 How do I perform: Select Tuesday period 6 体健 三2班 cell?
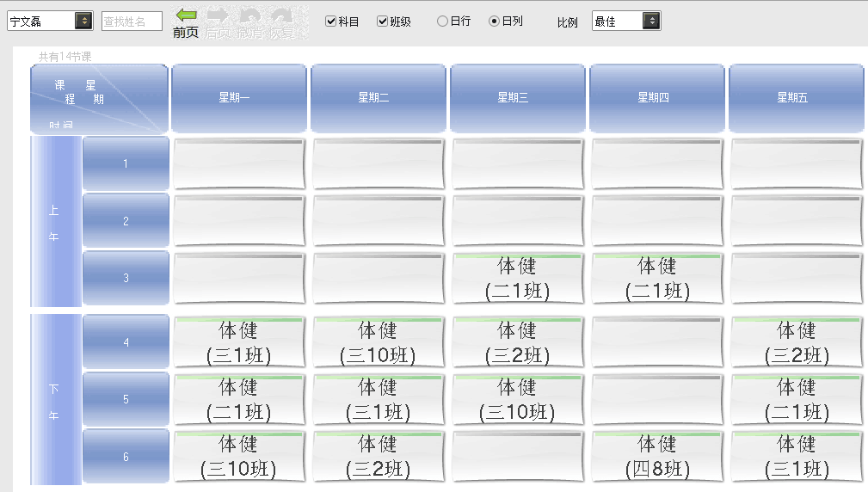(379, 457)
